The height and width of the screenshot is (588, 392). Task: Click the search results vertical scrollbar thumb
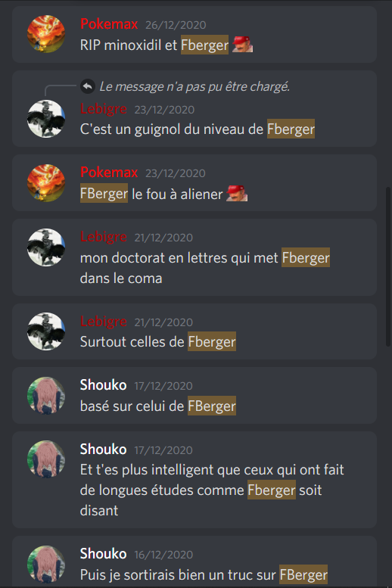pyautogui.click(x=388, y=266)
